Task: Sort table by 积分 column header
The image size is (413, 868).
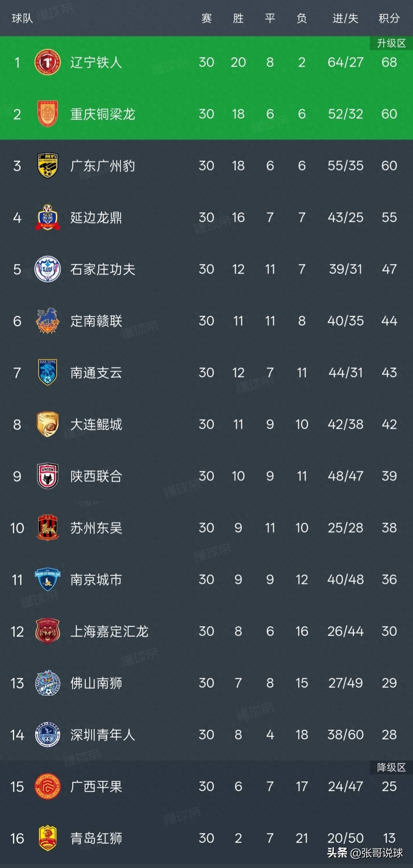Action: pyautogui.click(x=389, y=18)
